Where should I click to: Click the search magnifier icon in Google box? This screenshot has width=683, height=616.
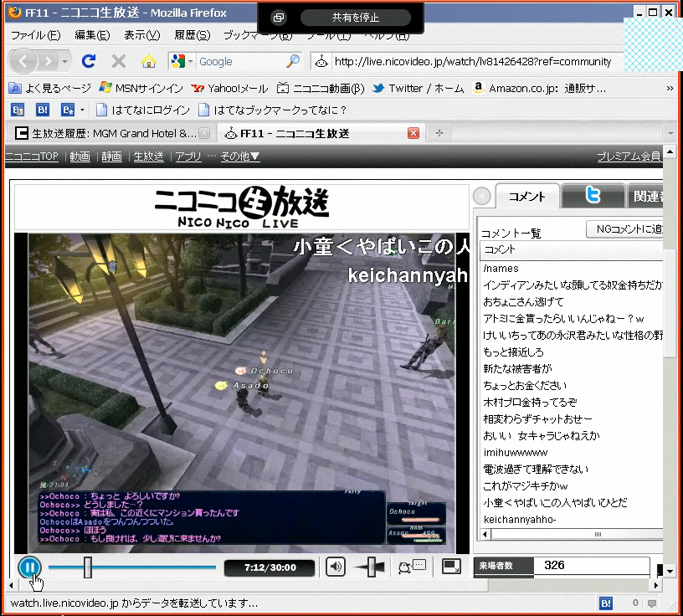(x=293, y=61)
